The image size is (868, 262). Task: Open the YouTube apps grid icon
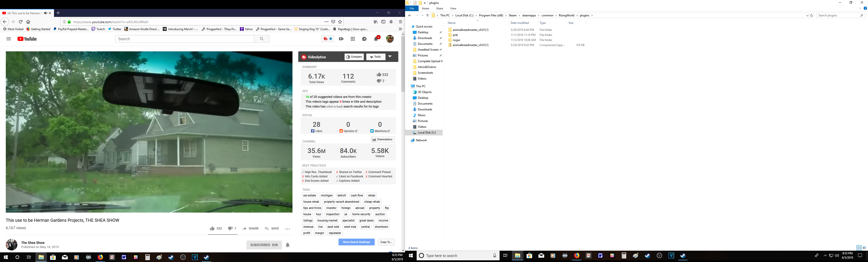point(353,39)
